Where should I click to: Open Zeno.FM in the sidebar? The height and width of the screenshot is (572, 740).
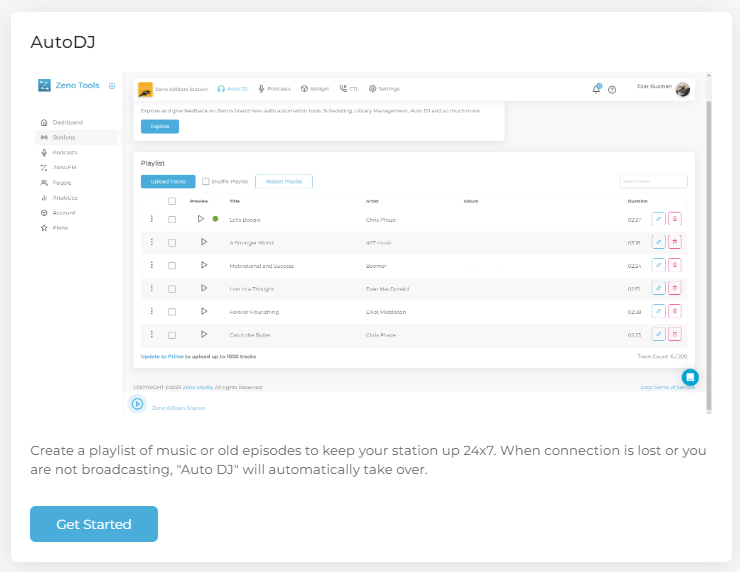(59, 168)
